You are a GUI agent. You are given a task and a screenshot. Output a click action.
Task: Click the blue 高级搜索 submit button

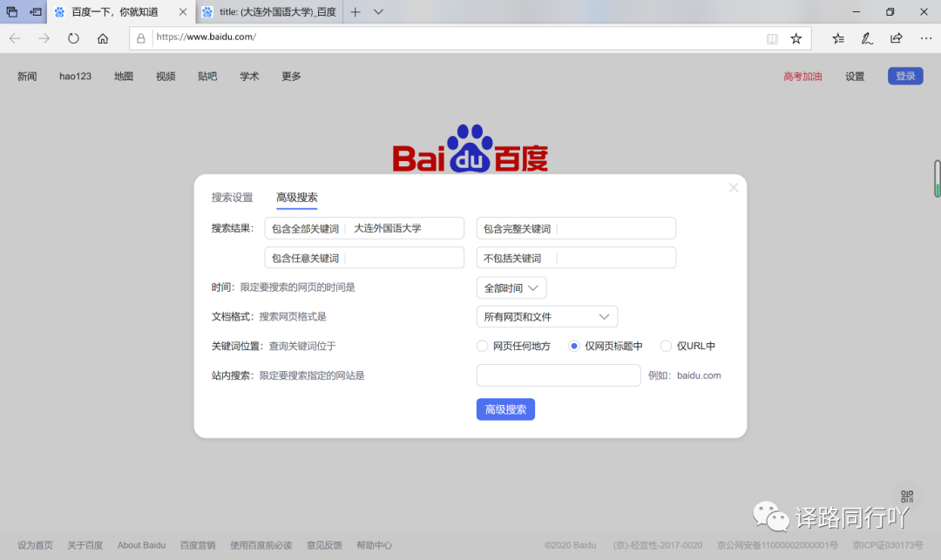(506, 409)
